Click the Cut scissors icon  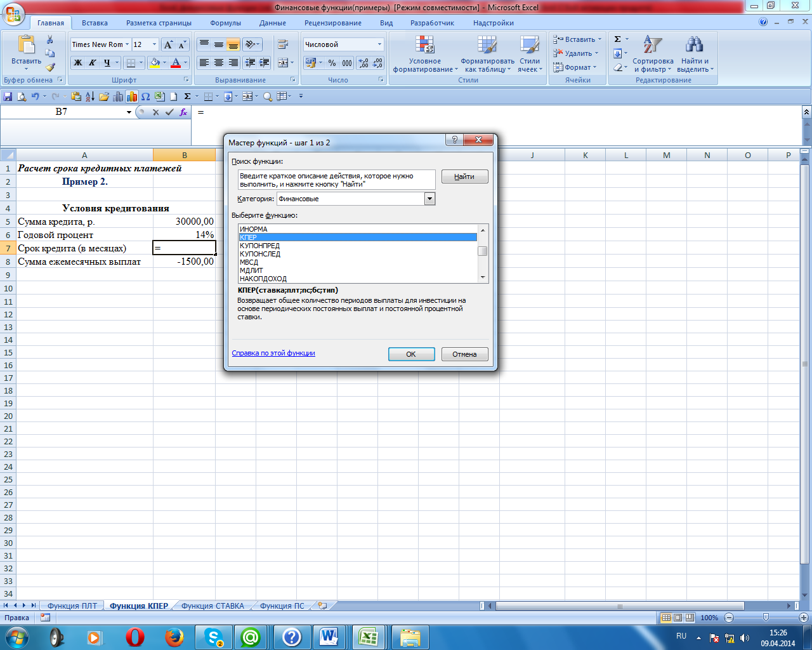(x=50, y=40)
